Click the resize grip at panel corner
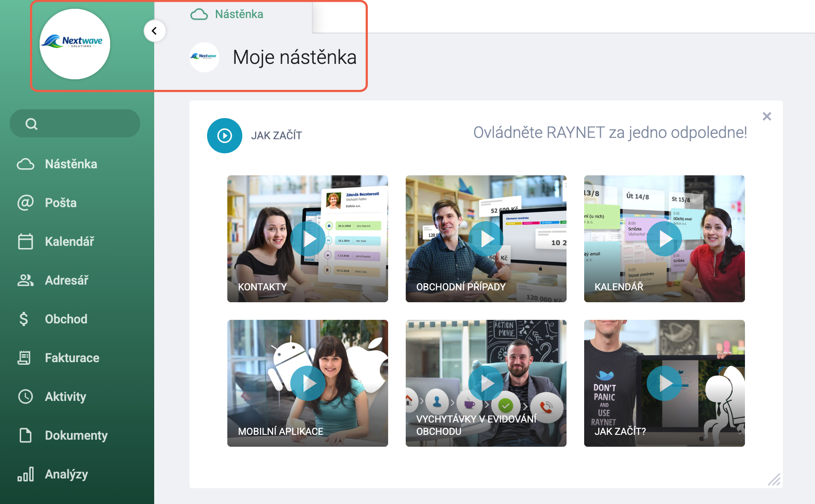Screen dimensions: 815x504 tap(774, 479)
